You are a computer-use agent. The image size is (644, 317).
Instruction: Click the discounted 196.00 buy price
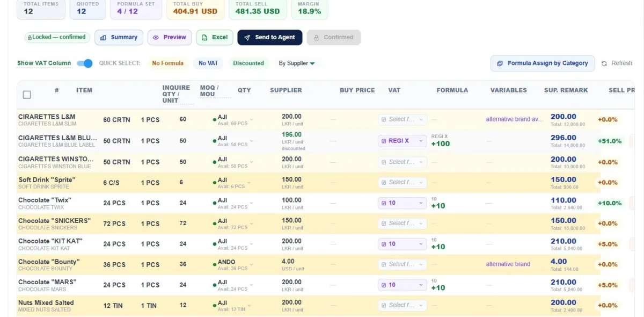[291, 135]
